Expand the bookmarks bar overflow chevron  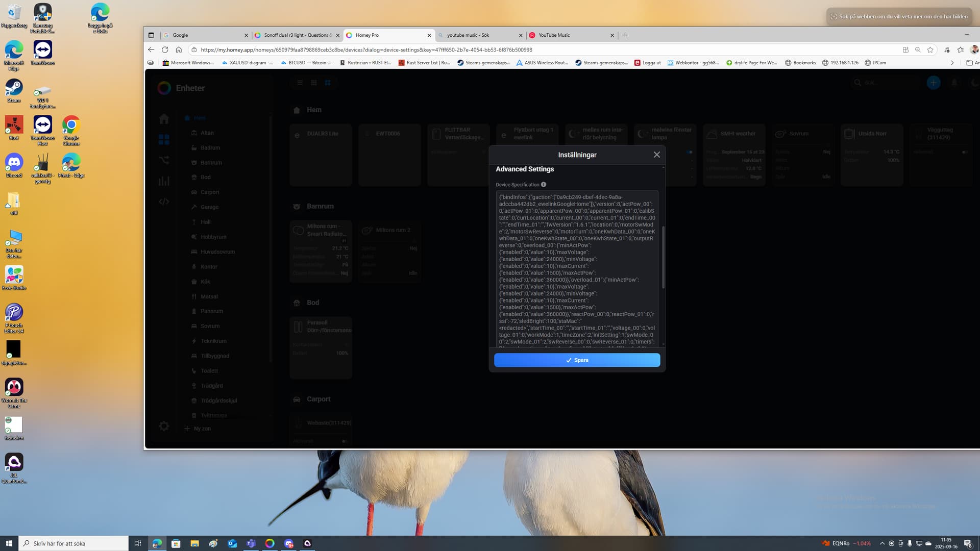coord(952,63)
